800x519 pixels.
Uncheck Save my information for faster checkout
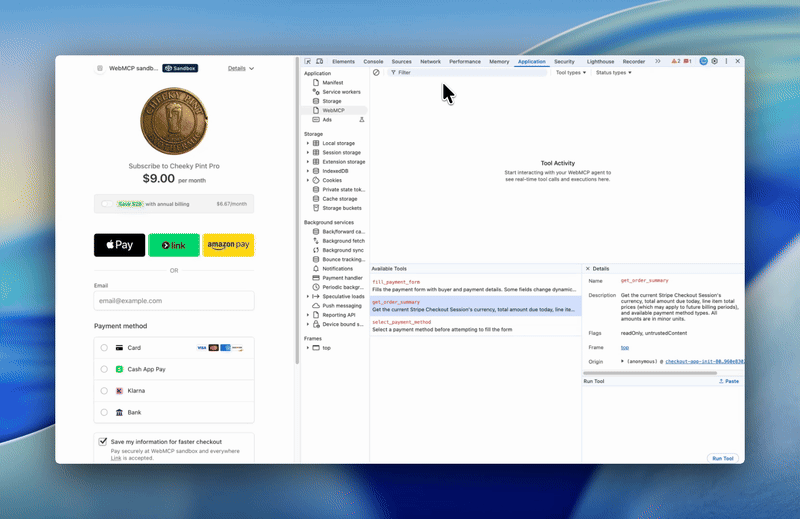click(103, 441)
